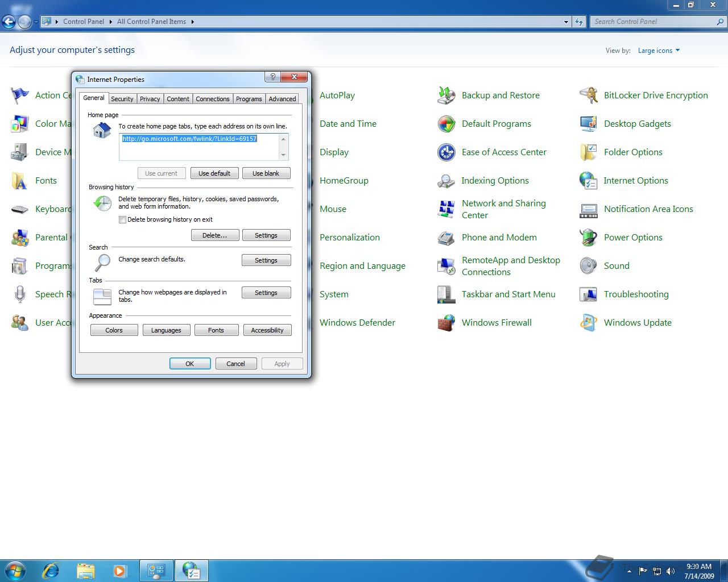Click the Back navigation arrow
Image resolution: width=728 pixels, height=582 pixels.
click(x=9, y=22)
